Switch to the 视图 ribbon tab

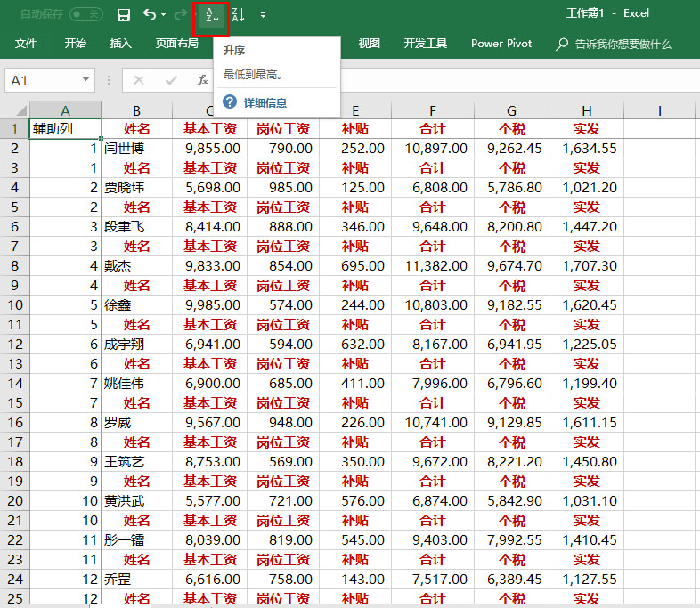(x=370, y=44)
